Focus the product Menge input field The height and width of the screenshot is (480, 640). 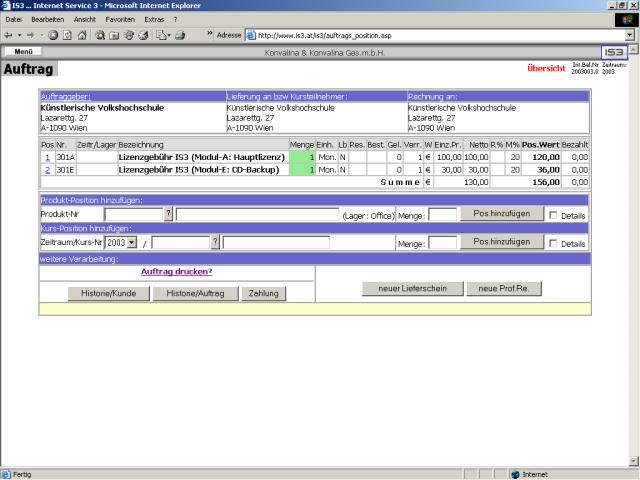(x=442, y=215)
